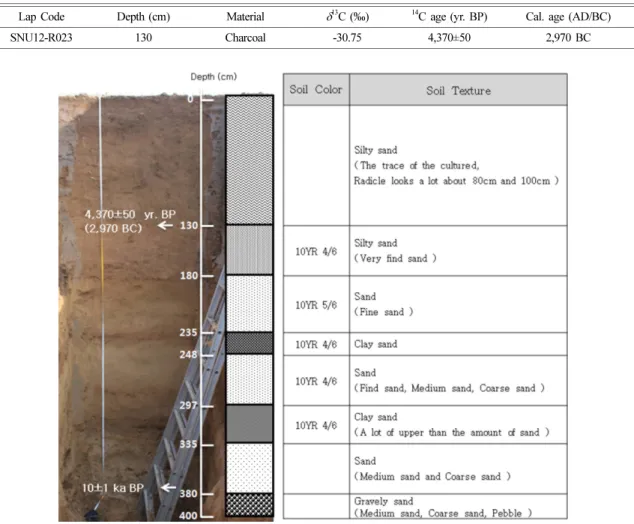Click the wavy-pattern top layer in column

(249, 160)
